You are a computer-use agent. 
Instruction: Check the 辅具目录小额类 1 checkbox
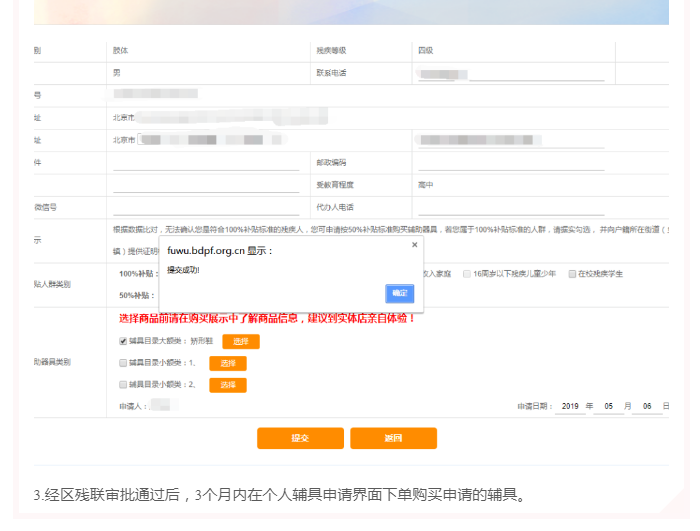tap(123, 363)
